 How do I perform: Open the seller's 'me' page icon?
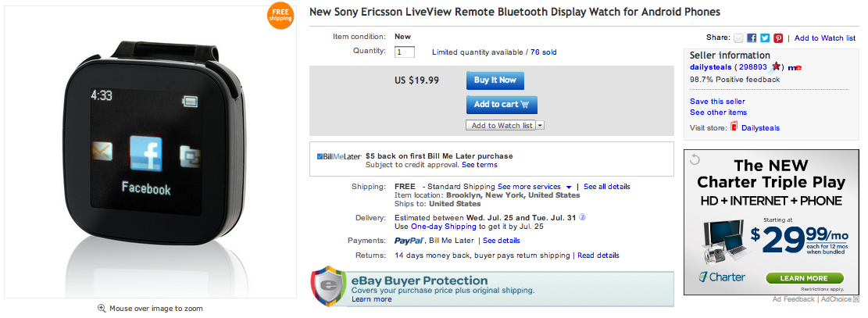click(795, 68)
